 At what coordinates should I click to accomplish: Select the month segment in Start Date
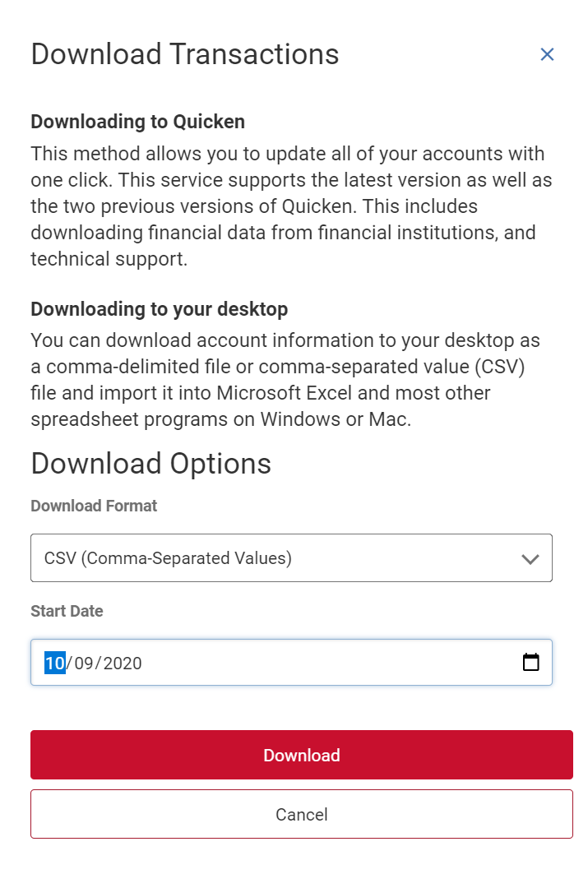pos(54,663)
